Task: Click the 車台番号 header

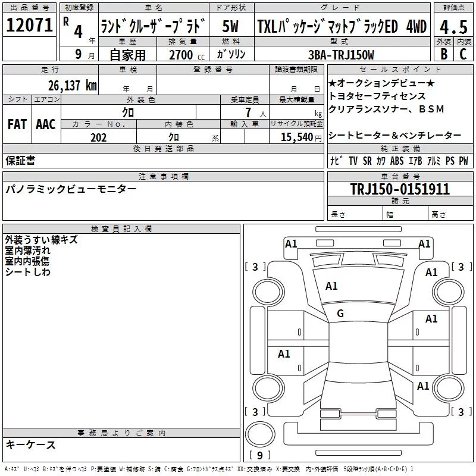Action: tap(400, 176)
